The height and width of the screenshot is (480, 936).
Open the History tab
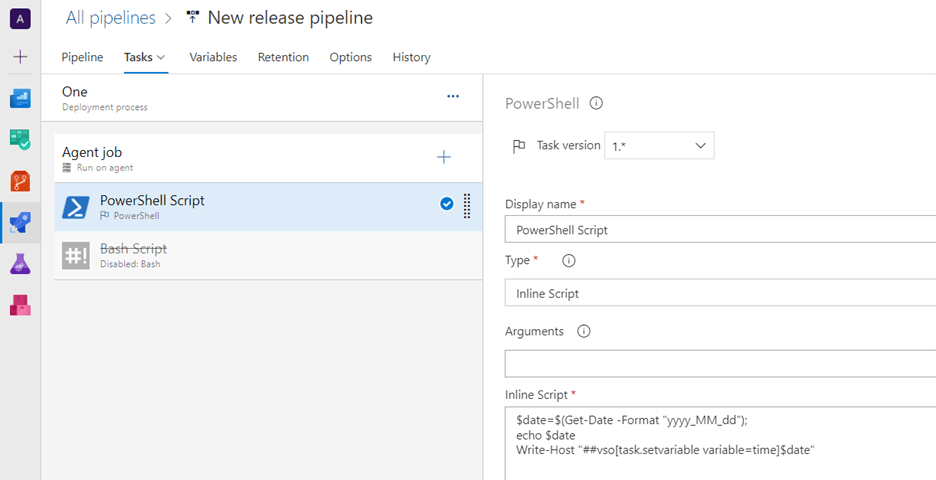click(x=411, y=57)
